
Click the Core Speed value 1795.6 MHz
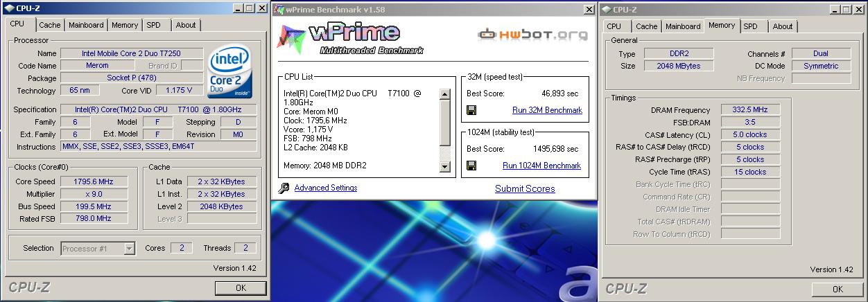pos(94,181)
